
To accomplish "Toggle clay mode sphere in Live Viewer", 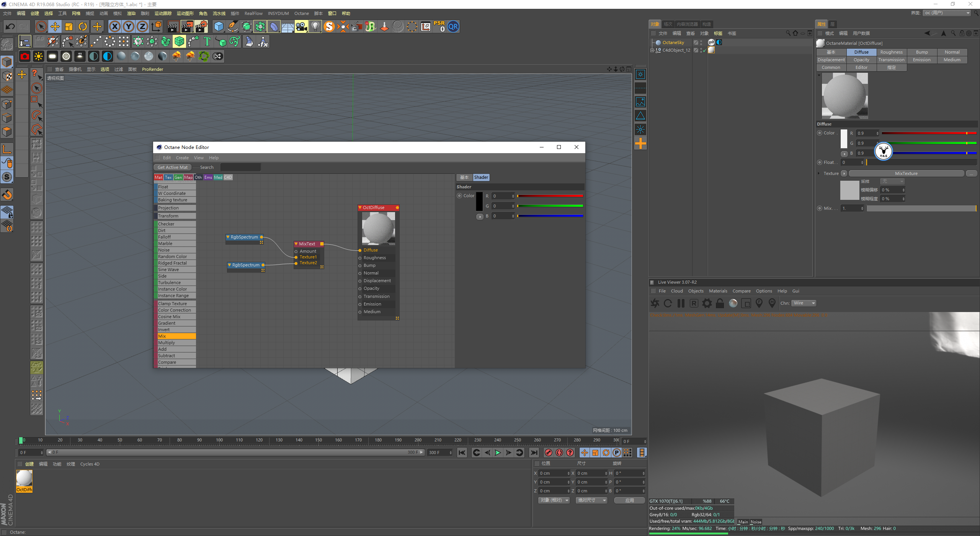I will click(x=733, y=303).
